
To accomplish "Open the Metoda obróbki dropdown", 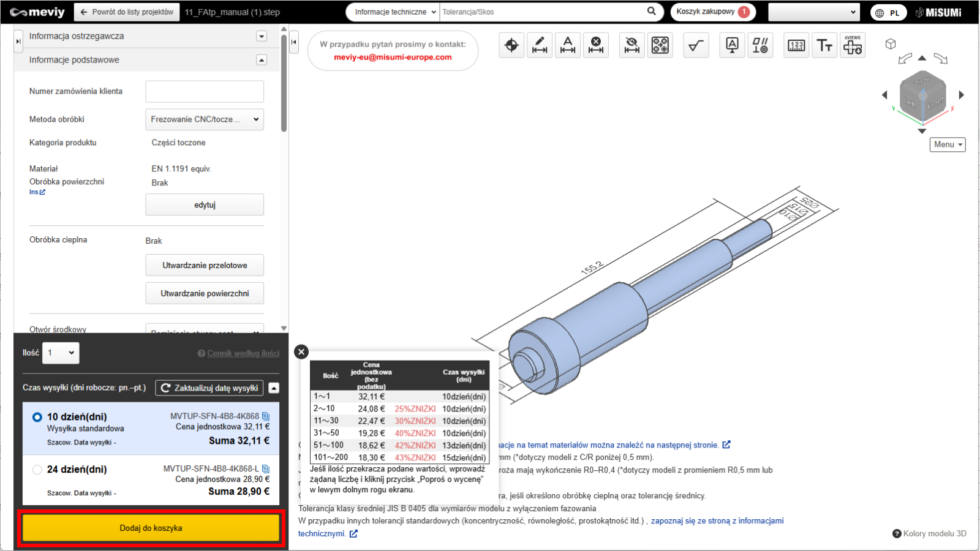I will point(205,119).
